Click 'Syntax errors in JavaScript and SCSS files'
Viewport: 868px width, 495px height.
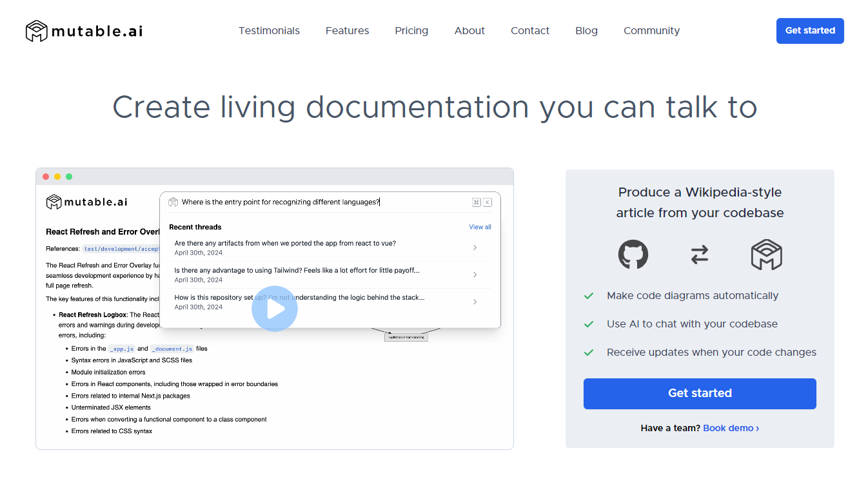click(132, 360)
